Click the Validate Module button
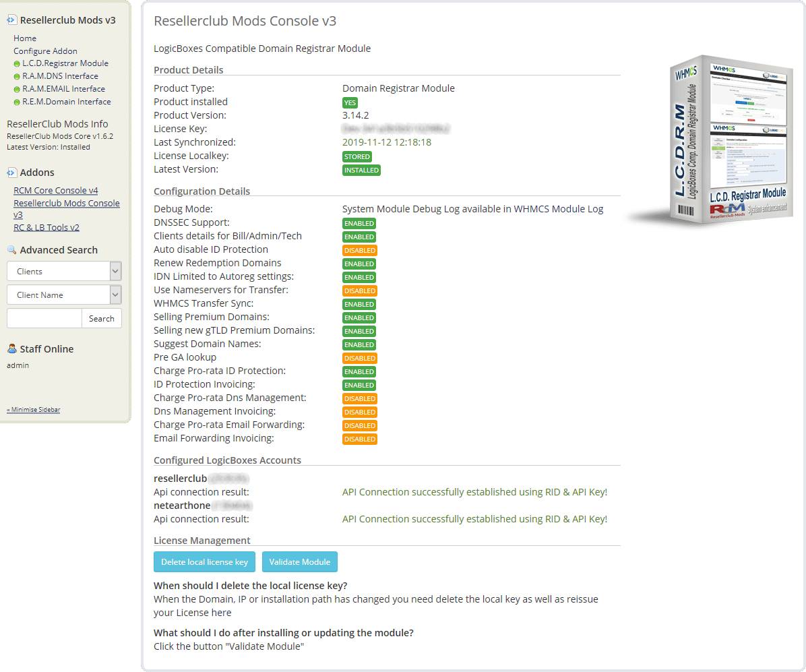This screenshot has width=806, height=672. click(x=300, y=562)
